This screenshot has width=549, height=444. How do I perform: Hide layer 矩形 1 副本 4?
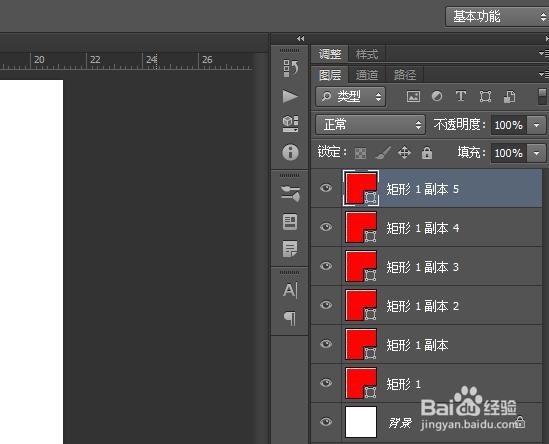point(326,227)
